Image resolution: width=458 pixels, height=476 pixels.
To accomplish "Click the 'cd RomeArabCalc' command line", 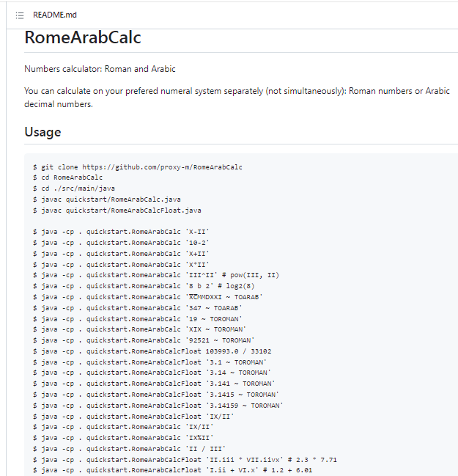I will (x=67, y=177).
